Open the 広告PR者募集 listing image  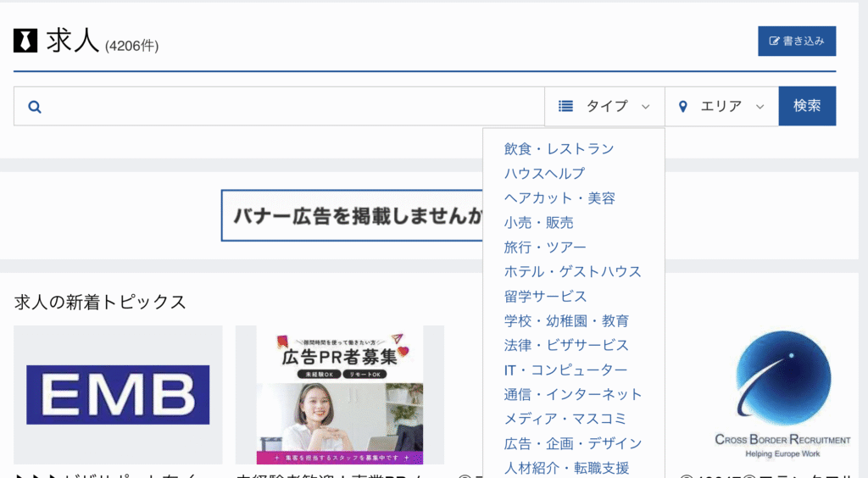pyautogui.click(x=339, y=395)
